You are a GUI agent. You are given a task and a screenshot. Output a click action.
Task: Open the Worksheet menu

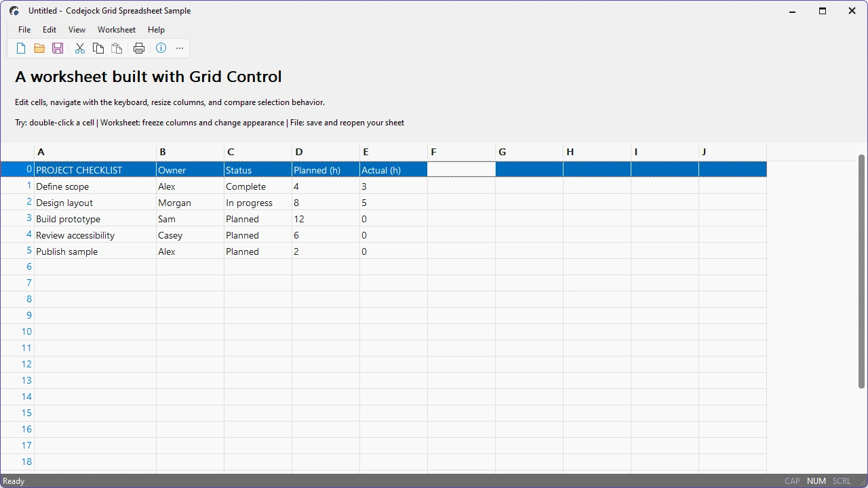pos(117,30)
